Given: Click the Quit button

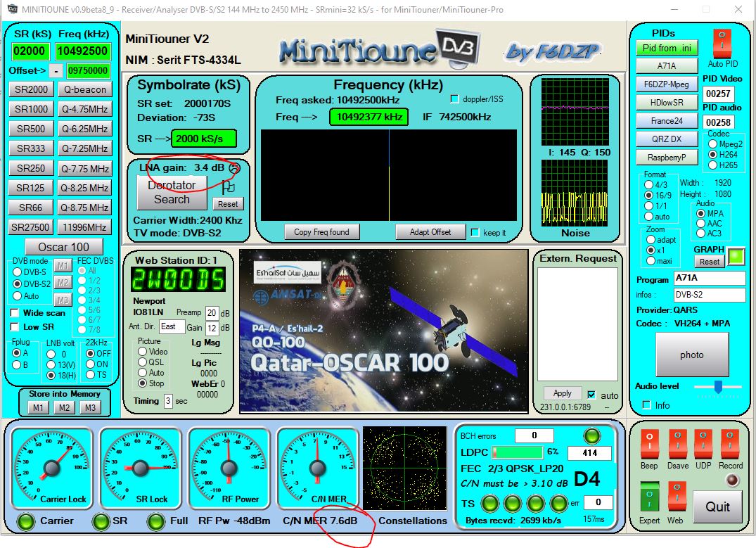Looking at the screenshot, I should coord(717,506).
